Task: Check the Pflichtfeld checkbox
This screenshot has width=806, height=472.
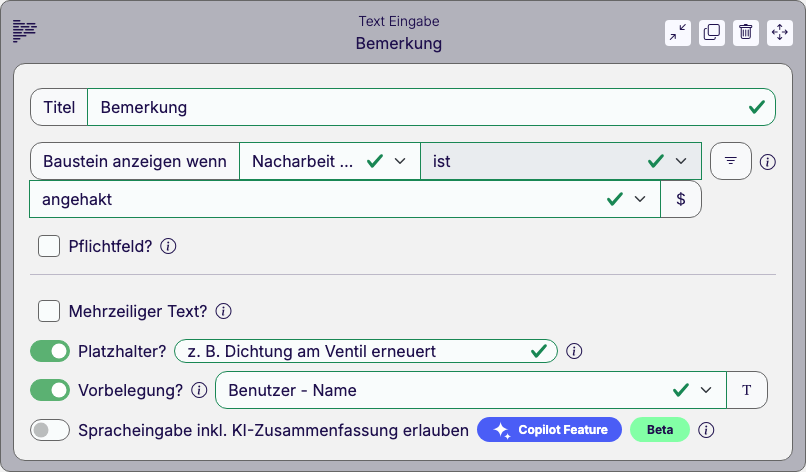Action: pyautogui.click(x=49, y=246)
